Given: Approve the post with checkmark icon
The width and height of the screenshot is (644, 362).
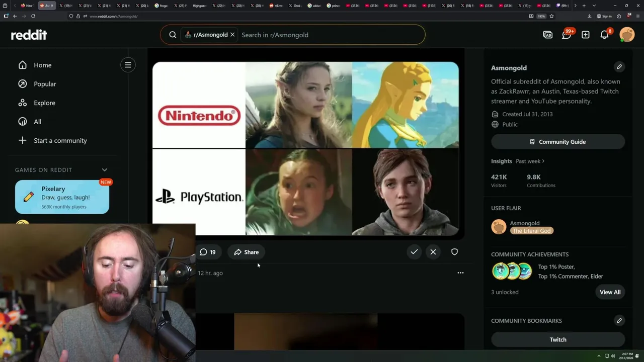Looking at the screenshot, I should pos(414,252).
